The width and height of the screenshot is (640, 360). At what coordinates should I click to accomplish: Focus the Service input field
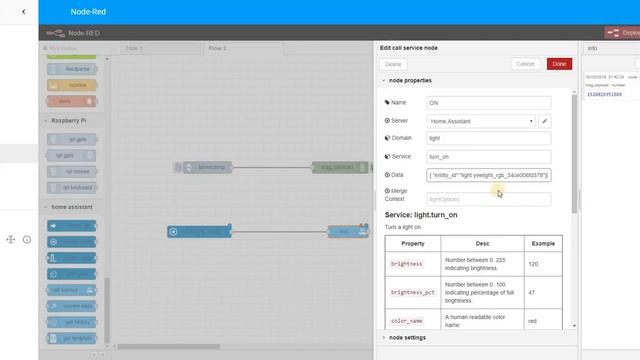(489, 157)
